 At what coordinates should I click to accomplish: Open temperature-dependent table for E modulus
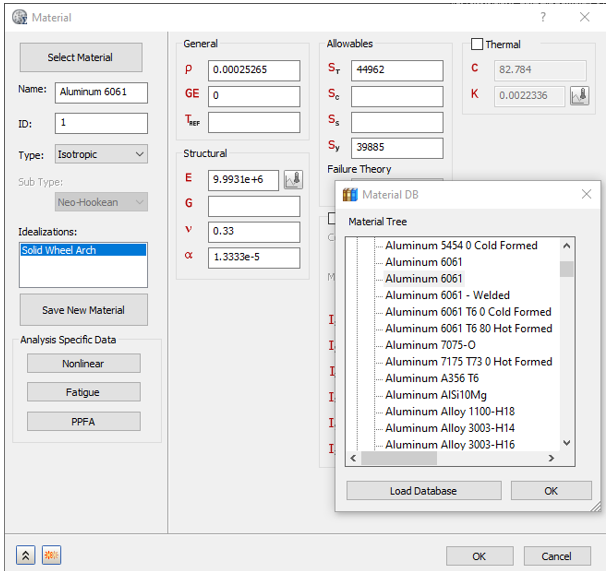point(293,180)
